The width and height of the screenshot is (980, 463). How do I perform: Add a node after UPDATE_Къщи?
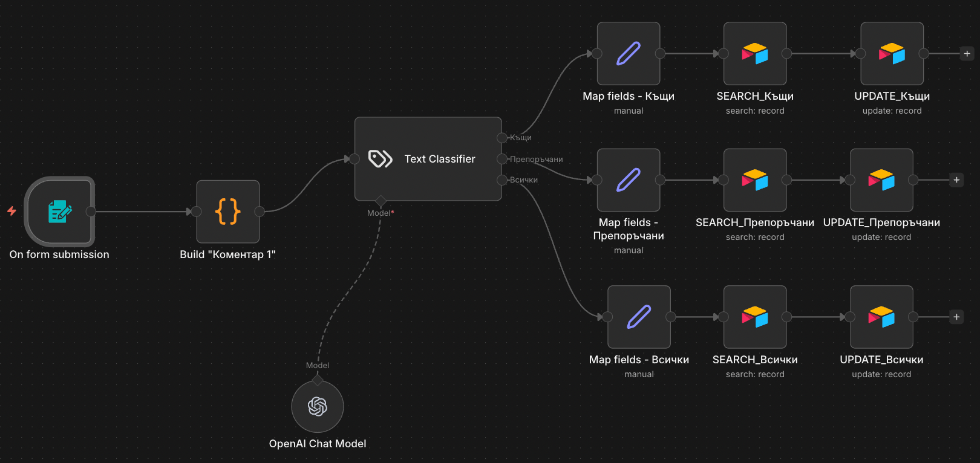pos(967,54)
